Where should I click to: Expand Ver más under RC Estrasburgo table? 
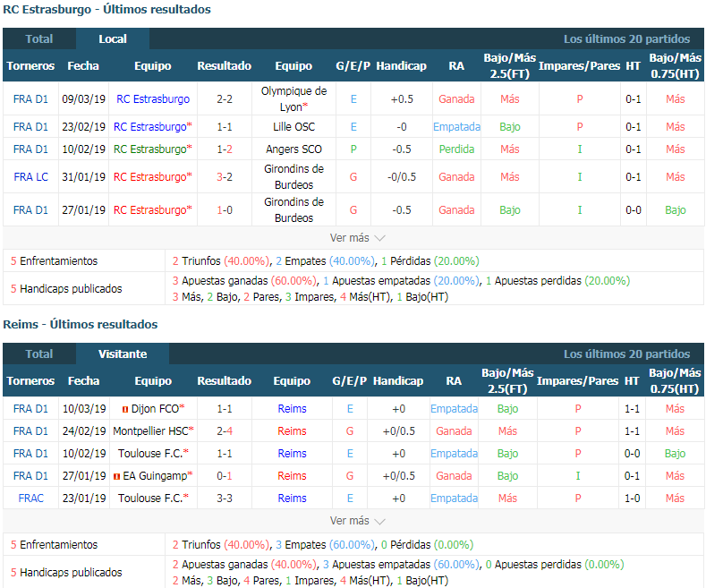pos(357,238)
